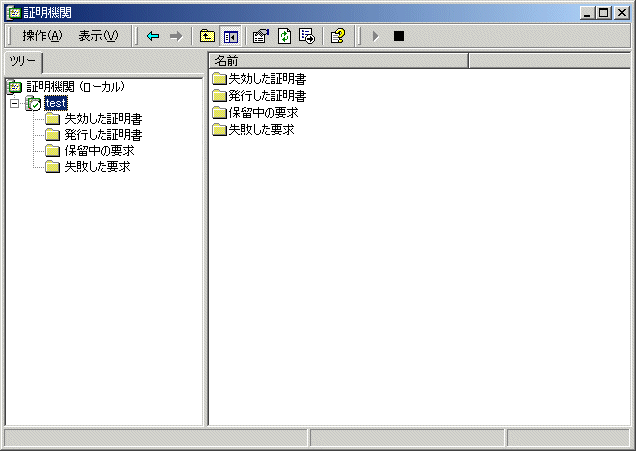Click the empty second column header
Viewport: 636px width, 451px height.
tap(549, 61)
